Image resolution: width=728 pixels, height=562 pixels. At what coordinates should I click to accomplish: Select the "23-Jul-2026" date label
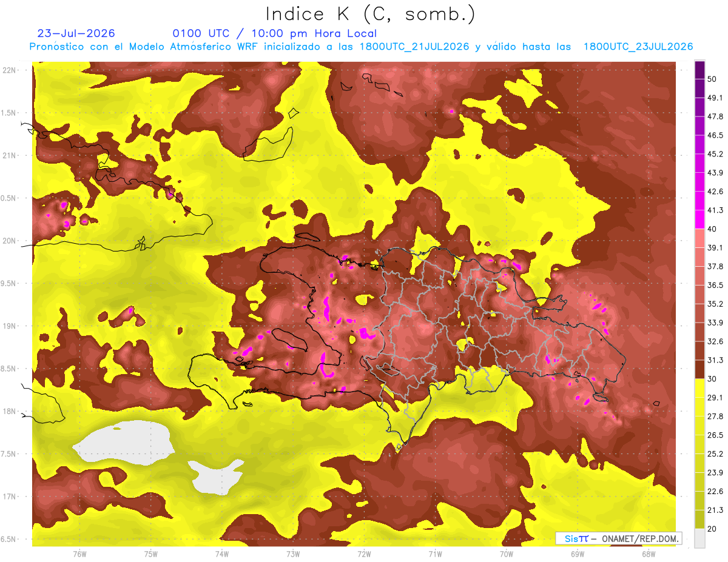(x=76, y=33)
